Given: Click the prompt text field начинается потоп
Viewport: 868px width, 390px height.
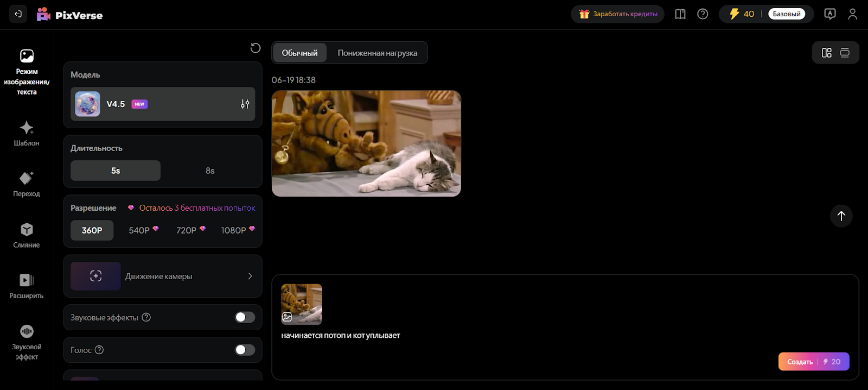Looking at the screenshot, I should pos(341,335).
